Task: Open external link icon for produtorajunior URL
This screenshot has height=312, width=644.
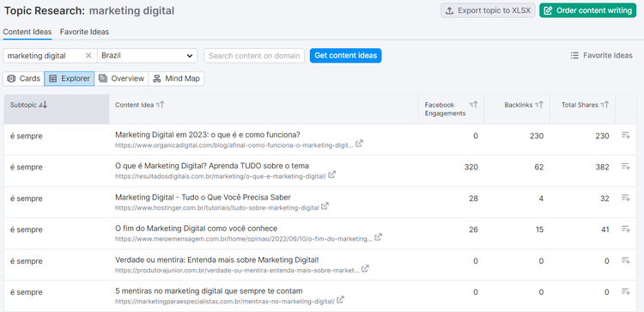Action: point(365,268)
